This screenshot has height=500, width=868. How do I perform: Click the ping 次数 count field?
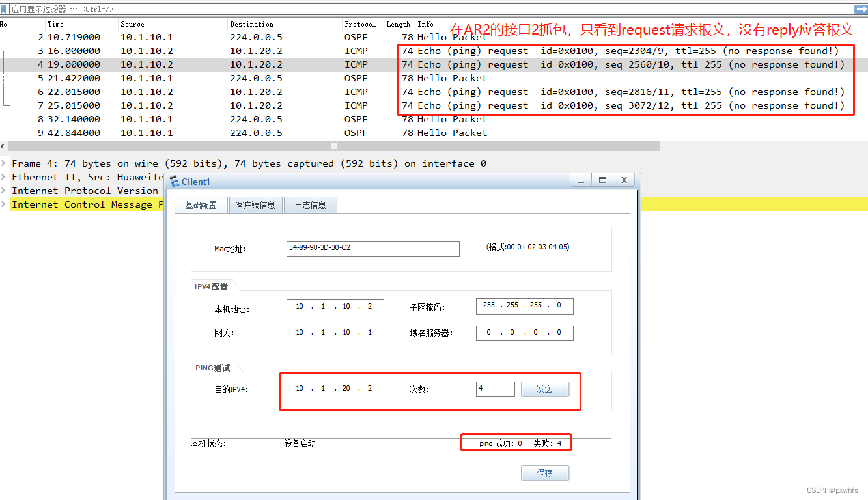(495, 389)
